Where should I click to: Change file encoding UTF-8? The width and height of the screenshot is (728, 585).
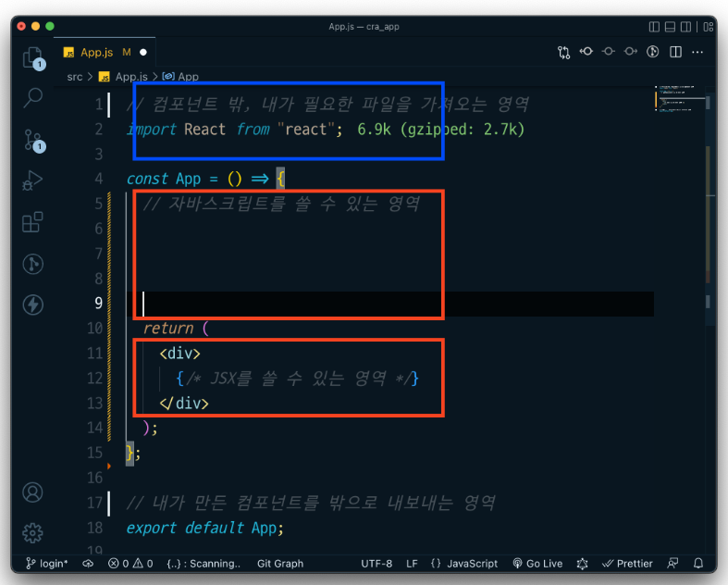376,564
